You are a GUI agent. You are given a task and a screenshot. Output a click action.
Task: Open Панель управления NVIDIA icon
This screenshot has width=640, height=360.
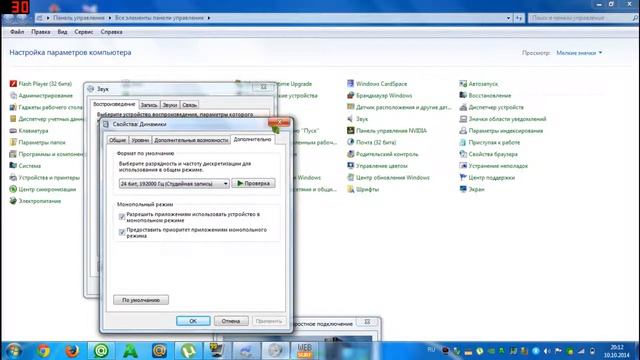350,131
